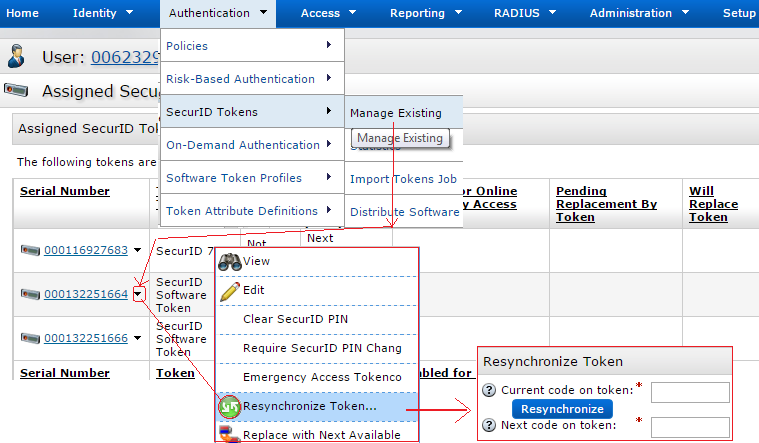Click token icon next to 000116927683
Image resolution: width=759 pixels, height=443 pixels.
29,251
